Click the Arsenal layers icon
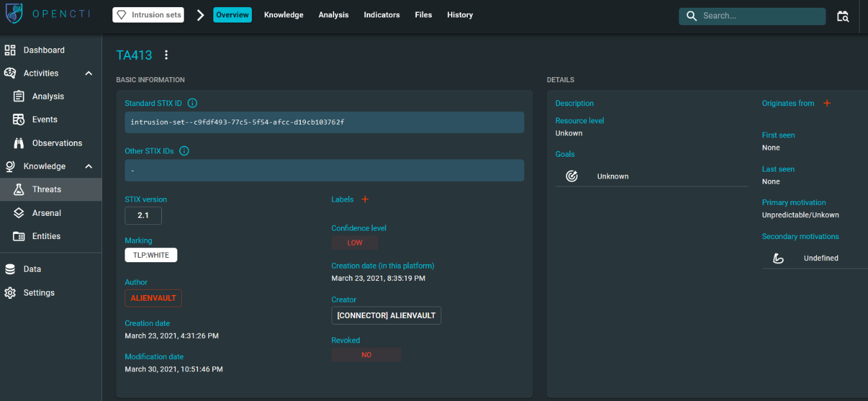This screenshot has height=401, width=868. [19, 213]
